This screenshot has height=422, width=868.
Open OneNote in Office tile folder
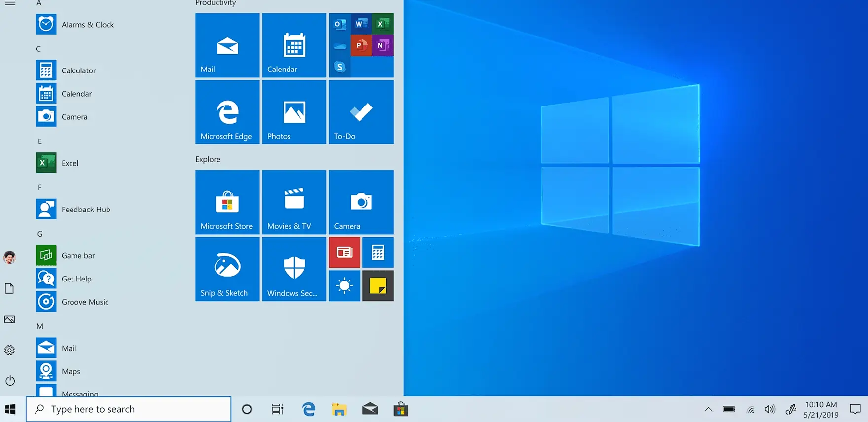click(x=383, y=45)
